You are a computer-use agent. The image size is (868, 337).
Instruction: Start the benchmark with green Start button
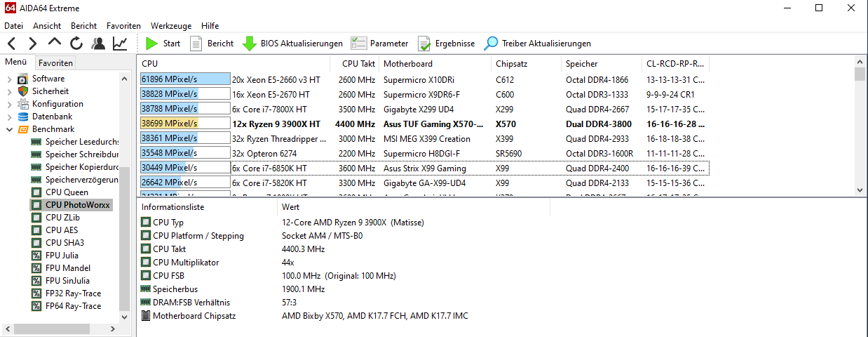tap(163, 44)
